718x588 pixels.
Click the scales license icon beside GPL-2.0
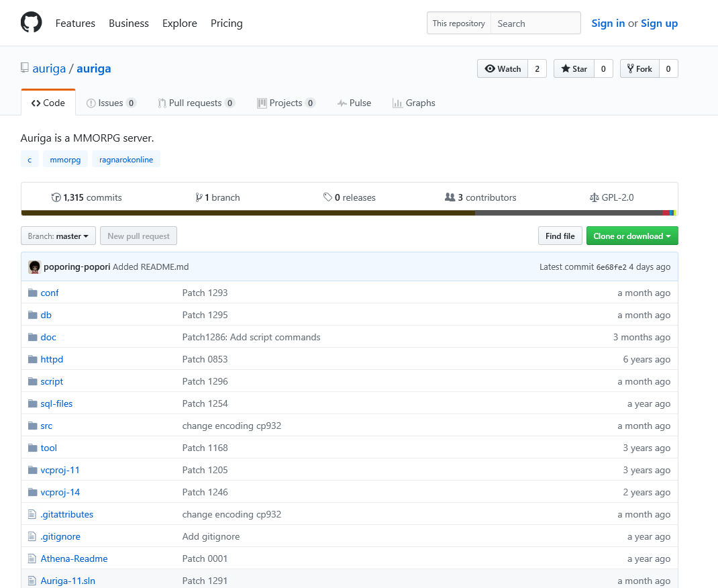595,197
